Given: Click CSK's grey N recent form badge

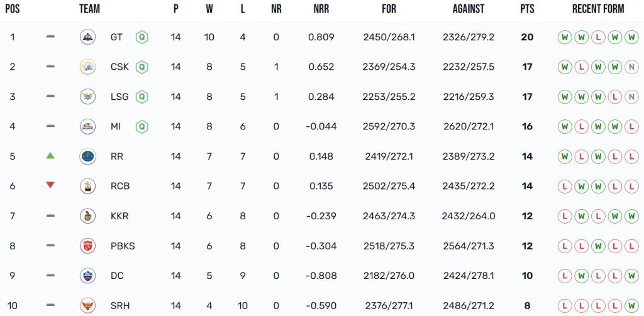Looking at the screenshot, I should [631, 67].
